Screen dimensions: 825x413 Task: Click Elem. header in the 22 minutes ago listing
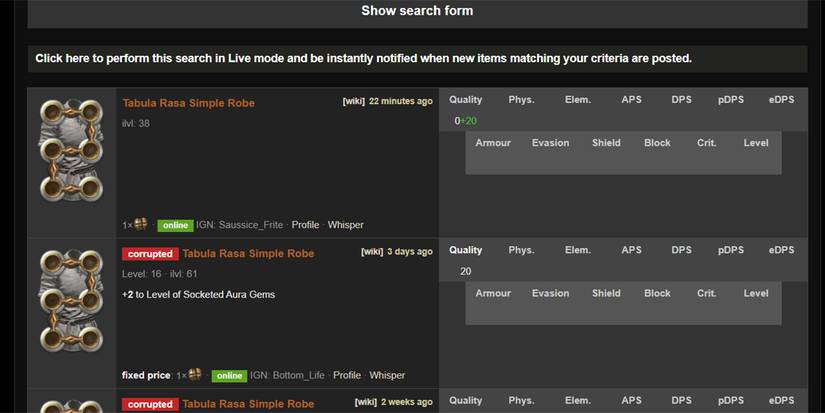coord(578,99)
